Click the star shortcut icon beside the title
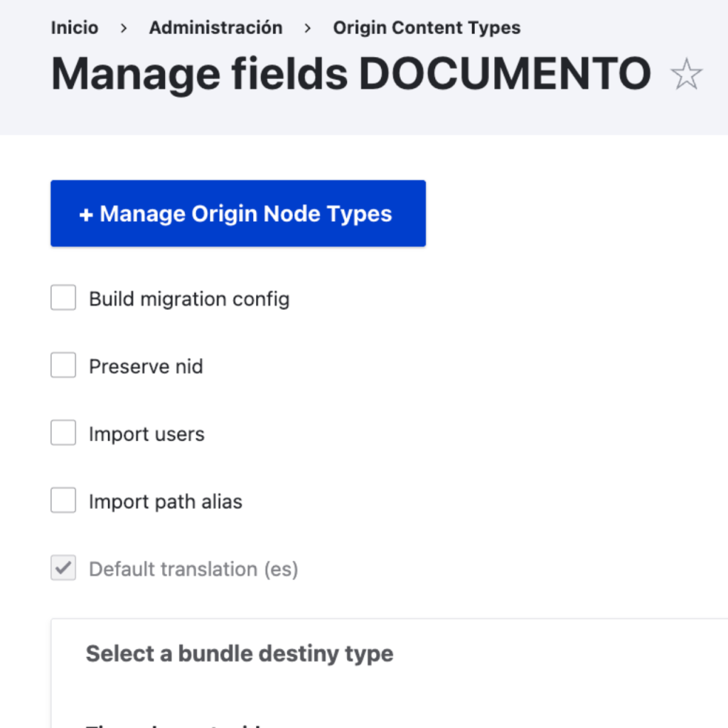 (x=686, y=75)
